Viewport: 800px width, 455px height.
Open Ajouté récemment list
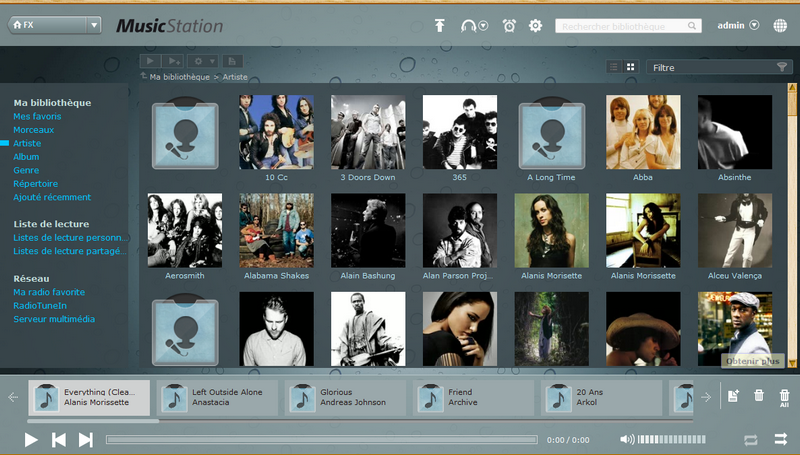pos(52,197)
